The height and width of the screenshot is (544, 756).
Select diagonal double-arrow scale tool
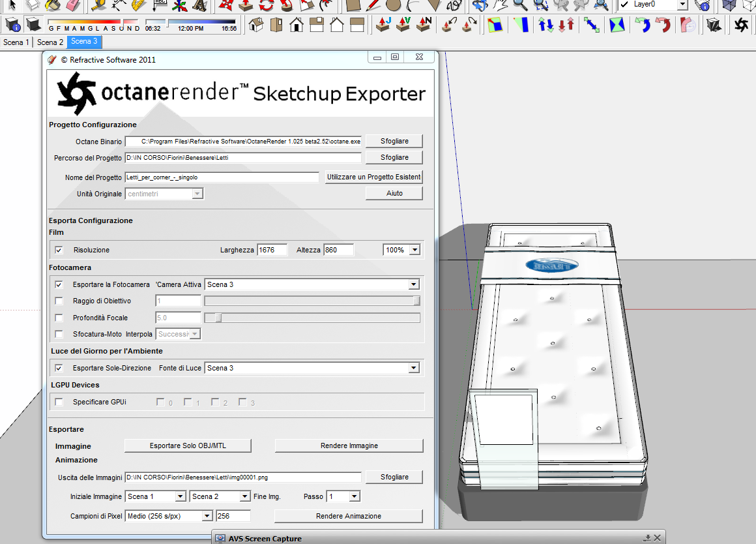pyautogui.click(x=592, y=24)
